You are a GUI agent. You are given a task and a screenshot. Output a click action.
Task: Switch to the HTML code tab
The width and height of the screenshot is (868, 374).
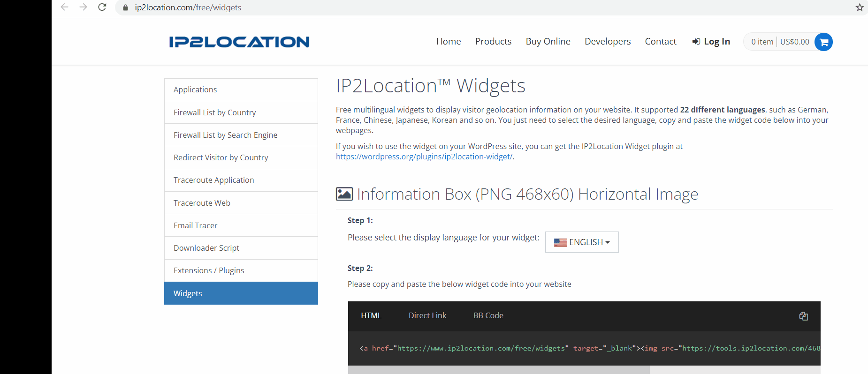[371, 315]
